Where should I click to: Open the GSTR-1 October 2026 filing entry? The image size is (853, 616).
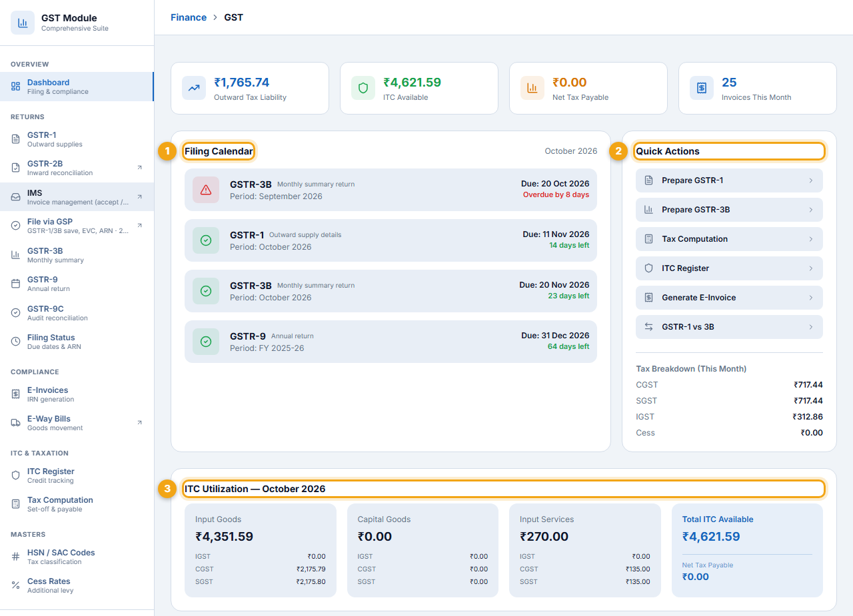coord(391,240)
